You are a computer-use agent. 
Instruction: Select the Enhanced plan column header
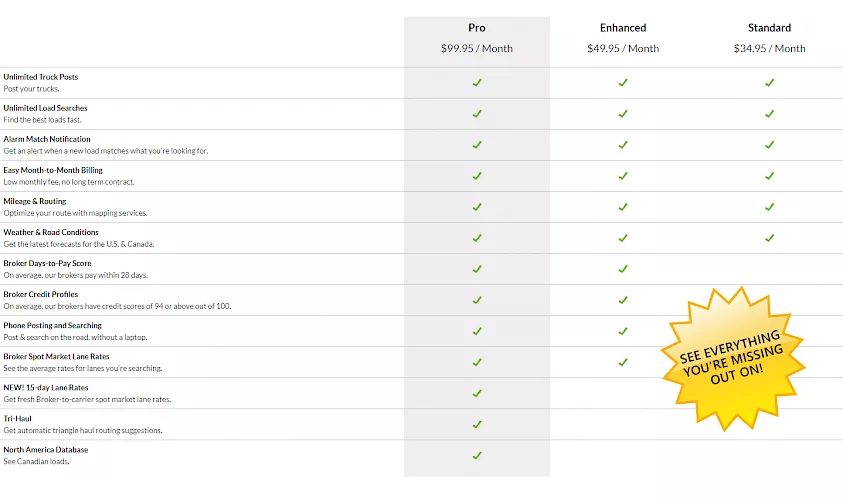pos(623,28)
